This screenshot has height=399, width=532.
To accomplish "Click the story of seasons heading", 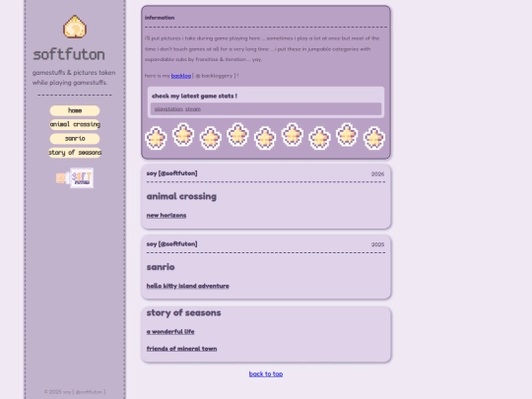I will coord(183,313).
